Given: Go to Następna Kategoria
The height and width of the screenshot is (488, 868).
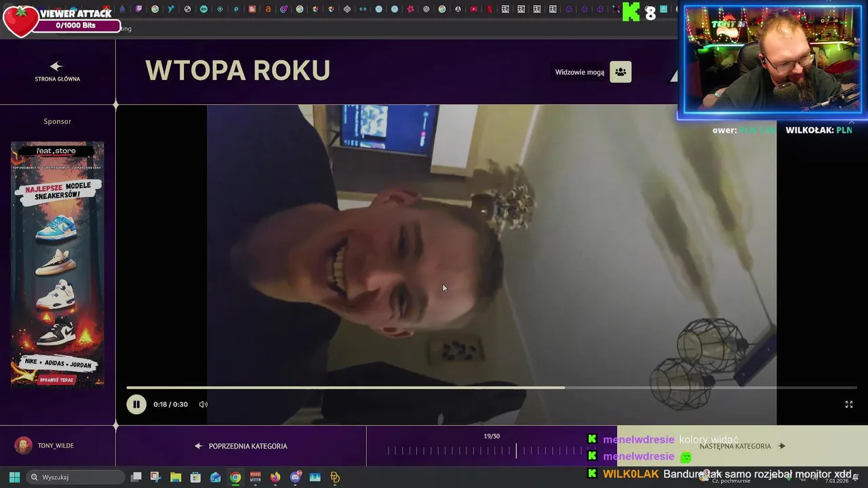Looking at the screenshot, I should point(742,446).
